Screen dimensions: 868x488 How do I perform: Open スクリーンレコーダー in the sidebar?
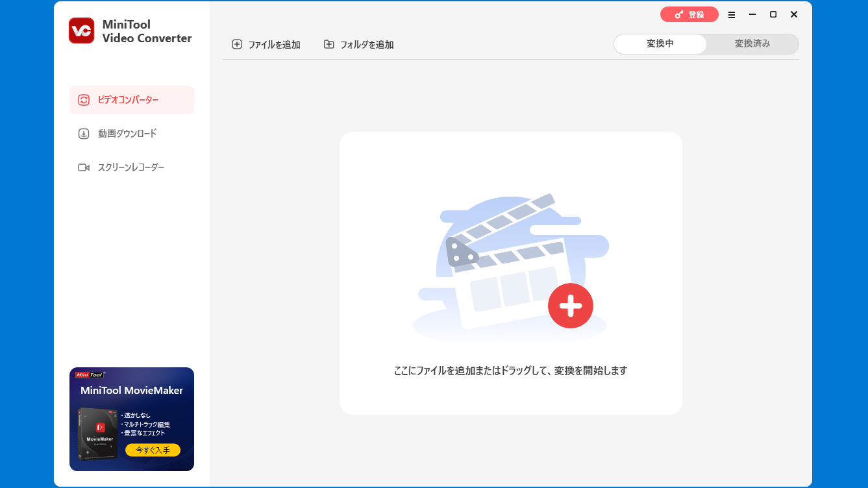(132, 167)
